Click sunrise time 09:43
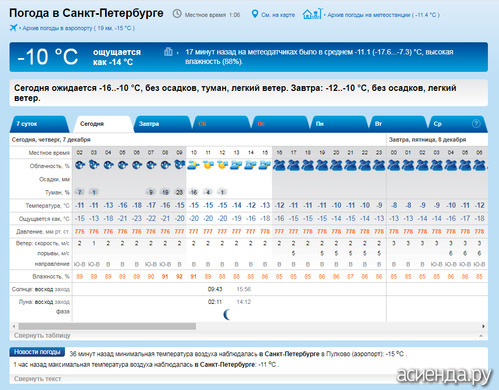The width and height of the screenshot is (499, 390). [215, 289]
